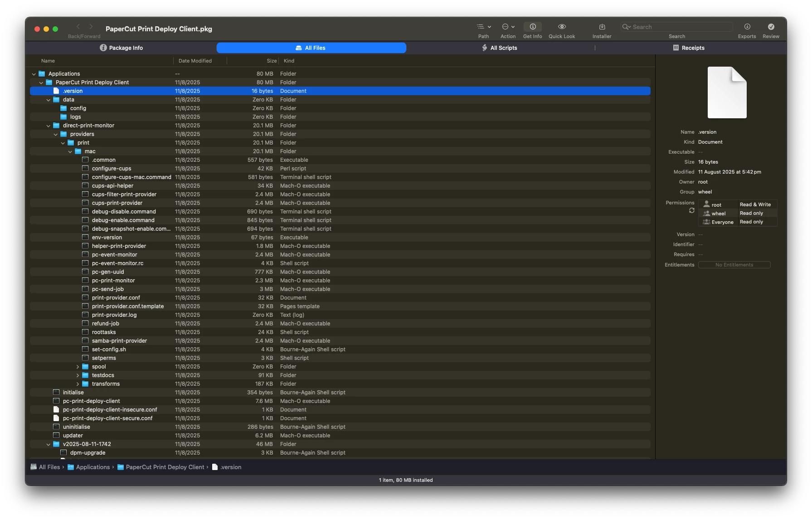Select the config folder row
Viewport: 812px width, 519px height.
click(340, 108)
